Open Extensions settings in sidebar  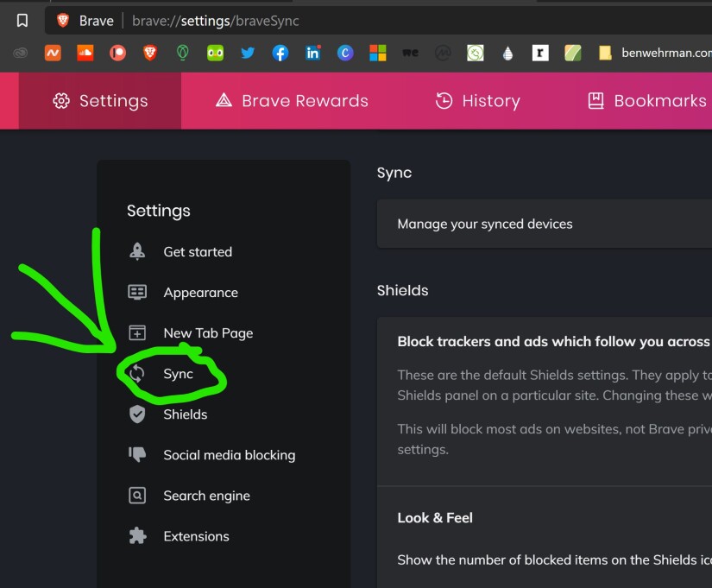[179, 536]
